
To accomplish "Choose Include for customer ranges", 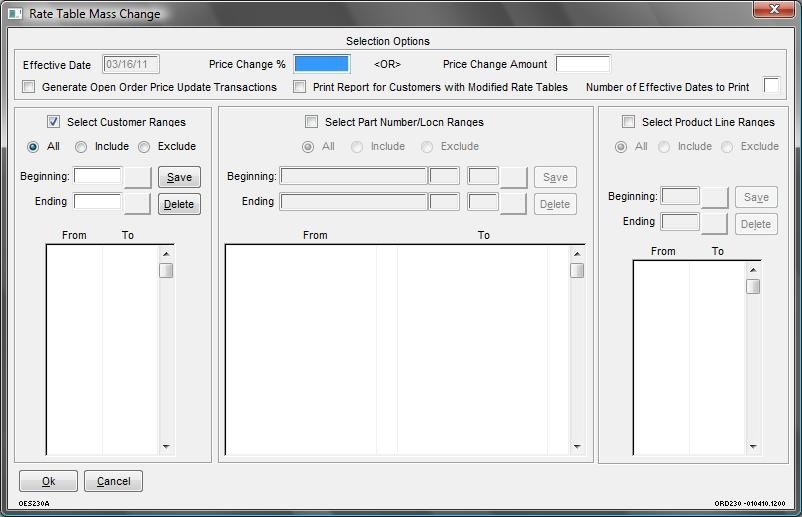I will (81, 147).
